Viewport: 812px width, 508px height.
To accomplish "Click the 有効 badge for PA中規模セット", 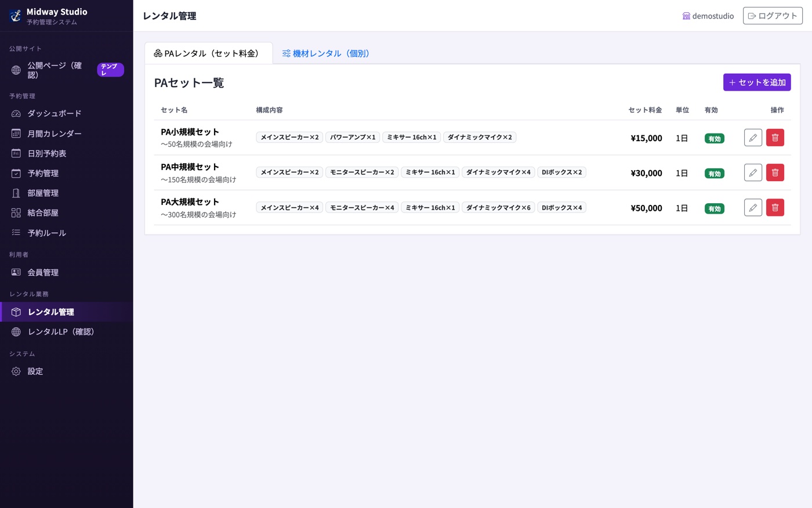I will pos(715,174).
